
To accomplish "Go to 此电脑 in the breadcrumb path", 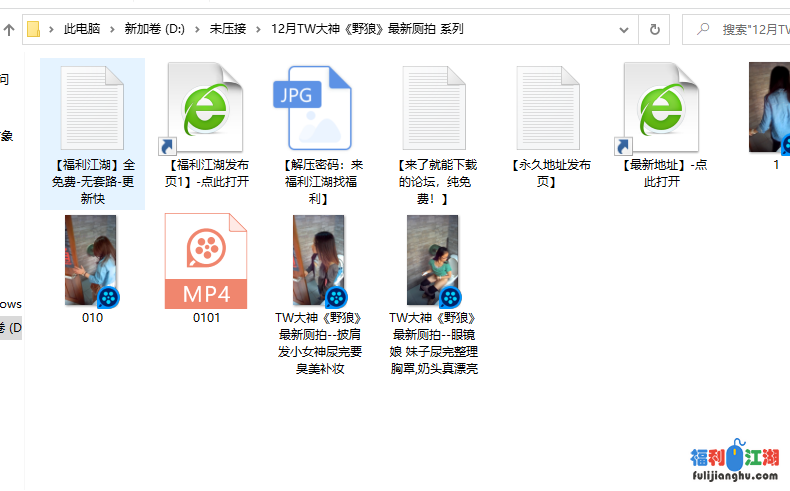I will pyautogui.click(x=83, y=29).
